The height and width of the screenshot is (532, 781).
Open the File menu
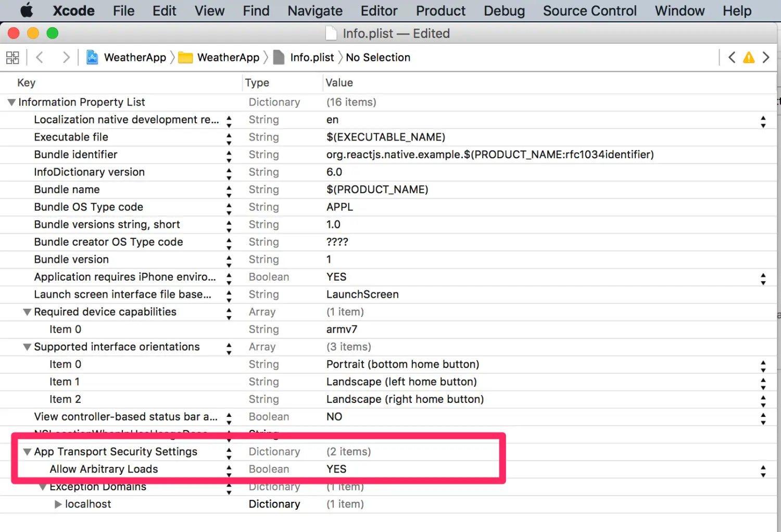click(x=123, y=10)
